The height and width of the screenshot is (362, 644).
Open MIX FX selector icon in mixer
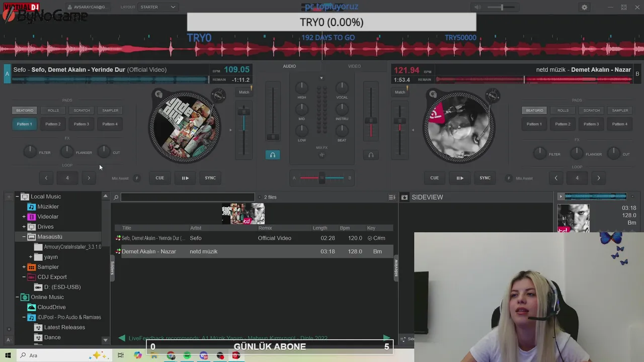(322, 155)
